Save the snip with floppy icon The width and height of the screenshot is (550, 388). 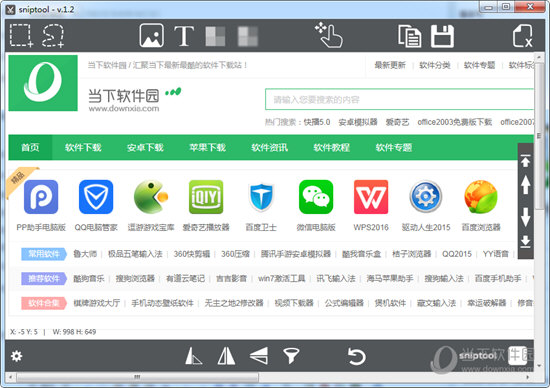pyautogui.click(x=442, y=36)
